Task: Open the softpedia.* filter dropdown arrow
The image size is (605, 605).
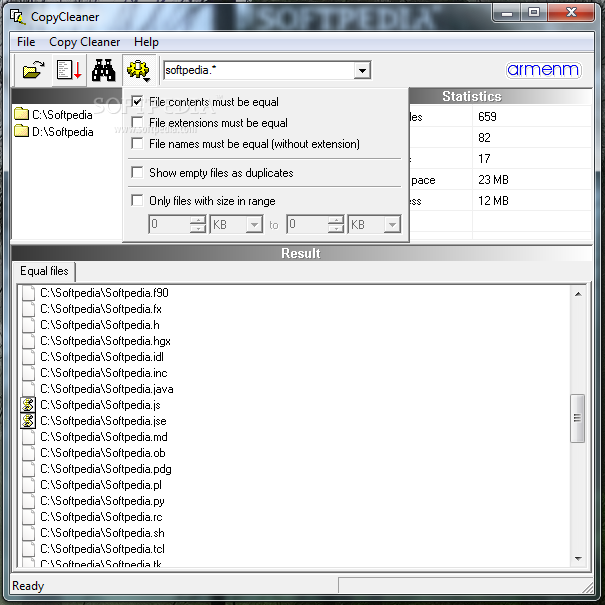Action: point(362,71)
